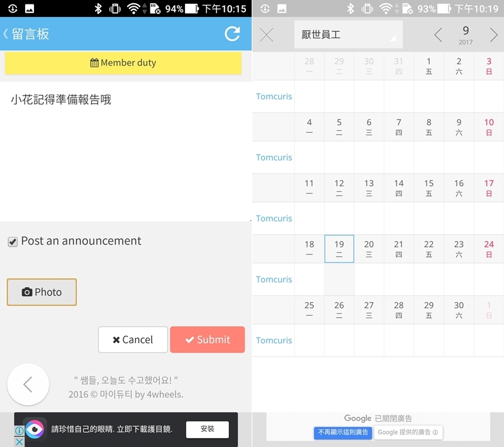
Task: Tap Tomcuris in first week row
Action: coord(274,96)
